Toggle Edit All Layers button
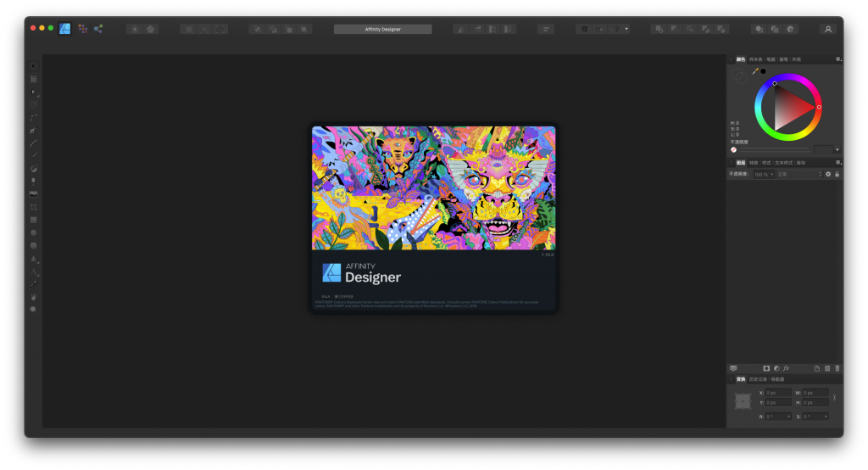Viewport: 868px width, 470px height. [733, 368]
